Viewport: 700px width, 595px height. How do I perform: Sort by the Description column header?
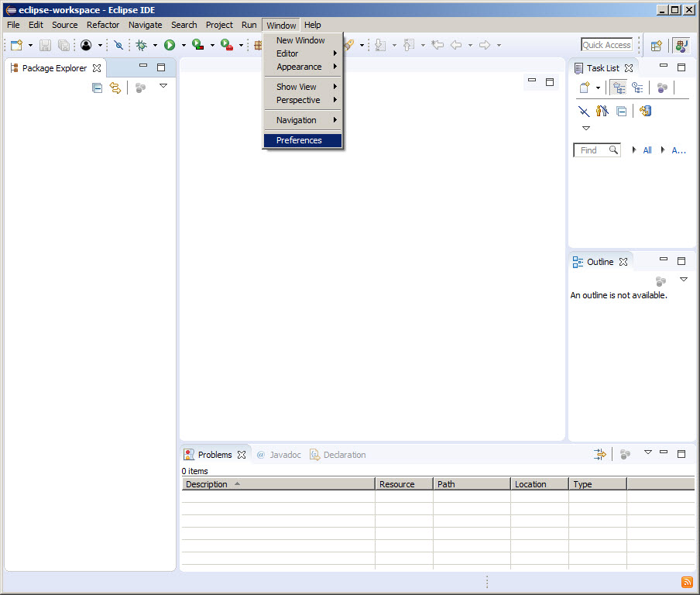(207, 484)
